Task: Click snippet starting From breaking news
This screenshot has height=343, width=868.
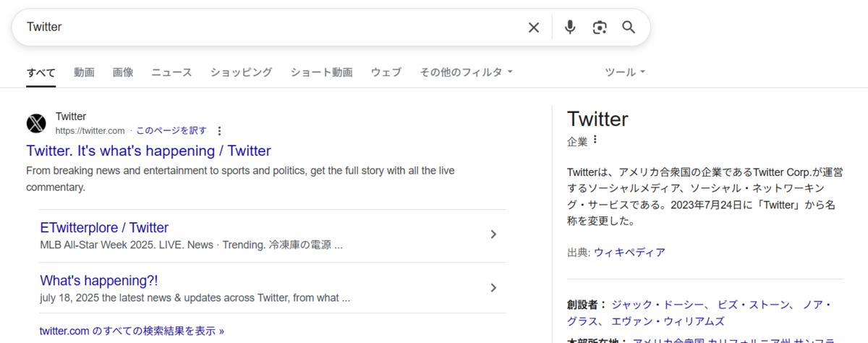Action: coord(240,179)
